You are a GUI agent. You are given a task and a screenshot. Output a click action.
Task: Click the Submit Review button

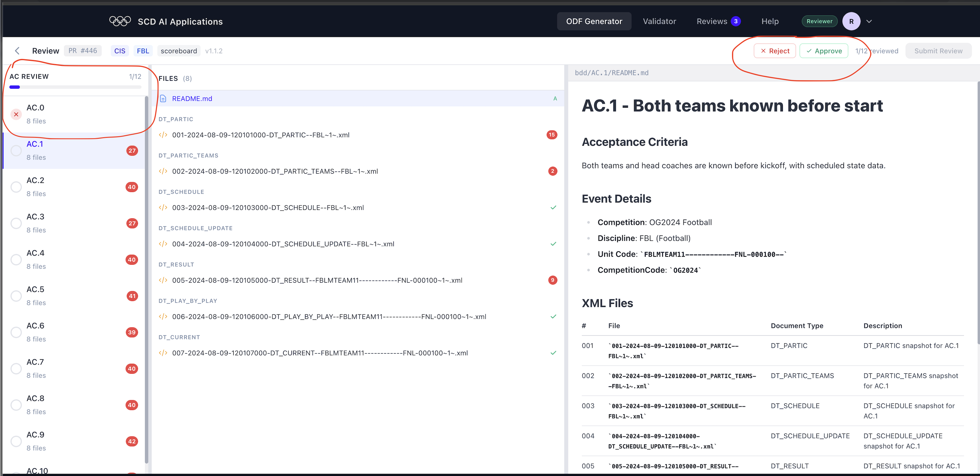tap(938, 51)
